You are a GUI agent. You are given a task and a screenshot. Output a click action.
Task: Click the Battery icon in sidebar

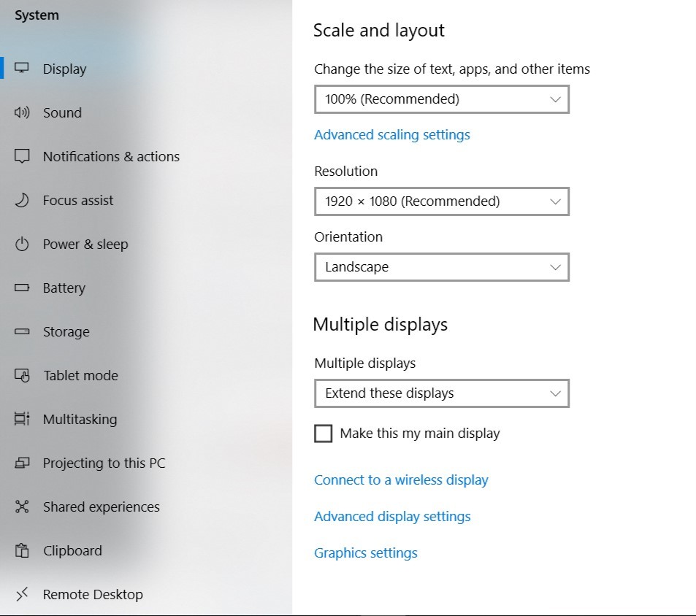[22, 288]
